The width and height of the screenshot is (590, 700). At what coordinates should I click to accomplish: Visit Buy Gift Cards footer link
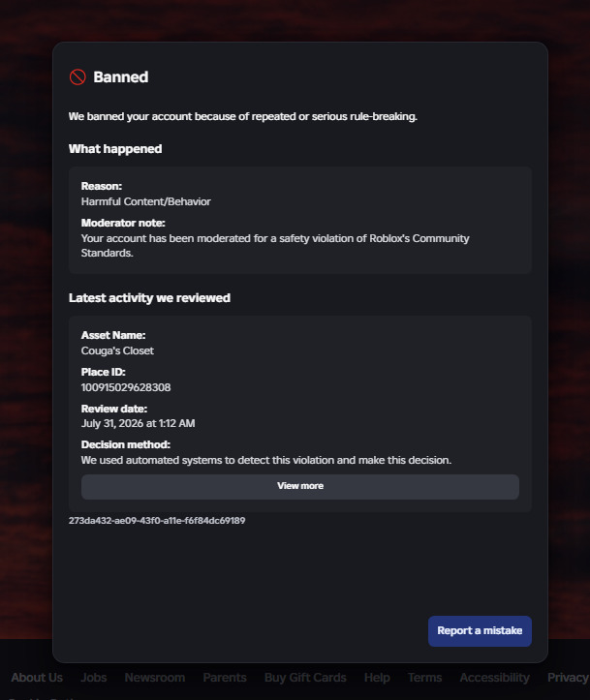coord(305,677)
